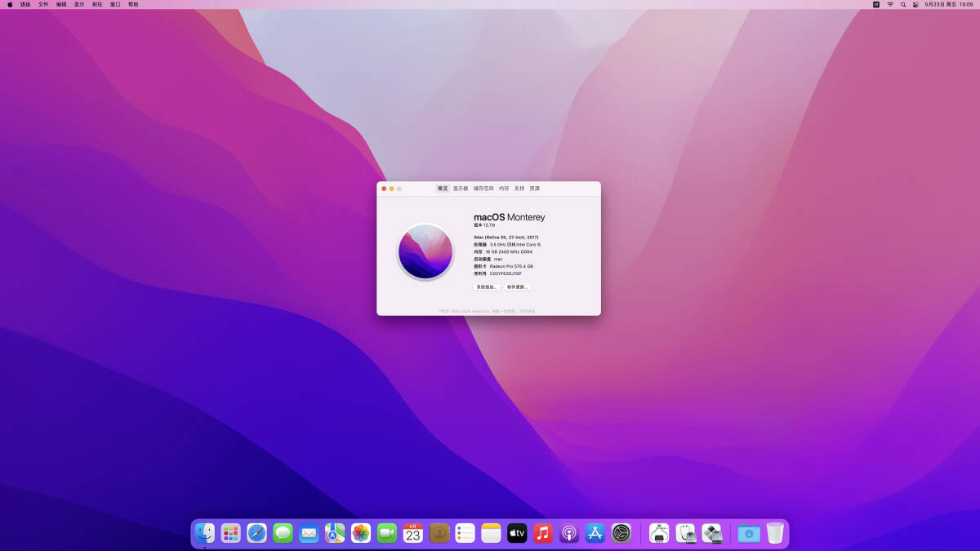Open the Trash in the dock

point(775,533)
